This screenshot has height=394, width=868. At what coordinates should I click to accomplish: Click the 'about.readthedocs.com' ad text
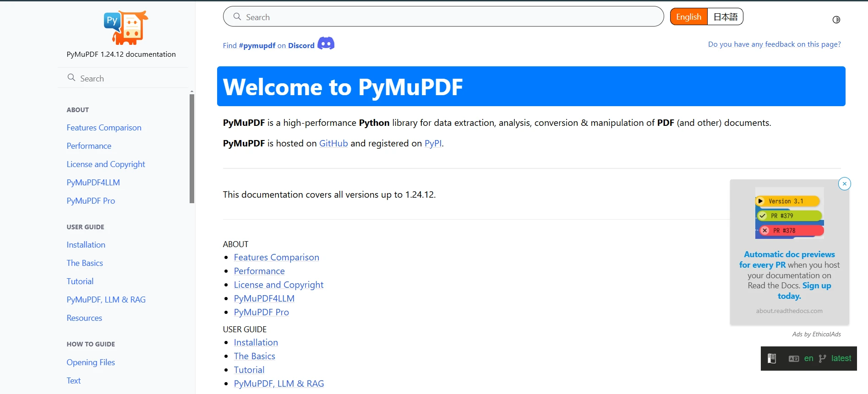tap(789, 311)
